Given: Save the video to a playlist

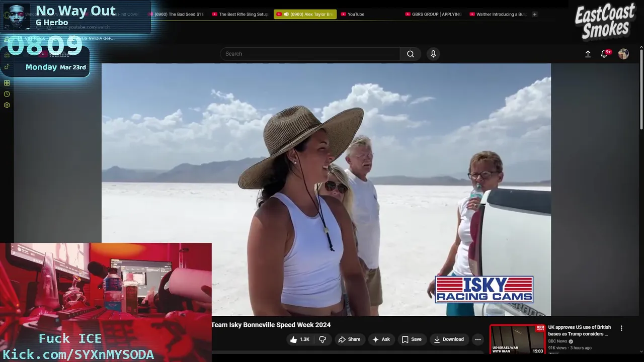Looking at the screenshot, I should tap(411, 339).
